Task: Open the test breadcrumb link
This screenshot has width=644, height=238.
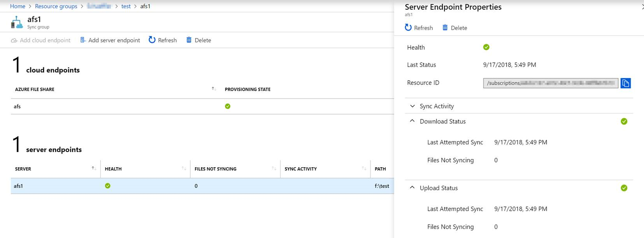Action: click(x=126, y=6)
